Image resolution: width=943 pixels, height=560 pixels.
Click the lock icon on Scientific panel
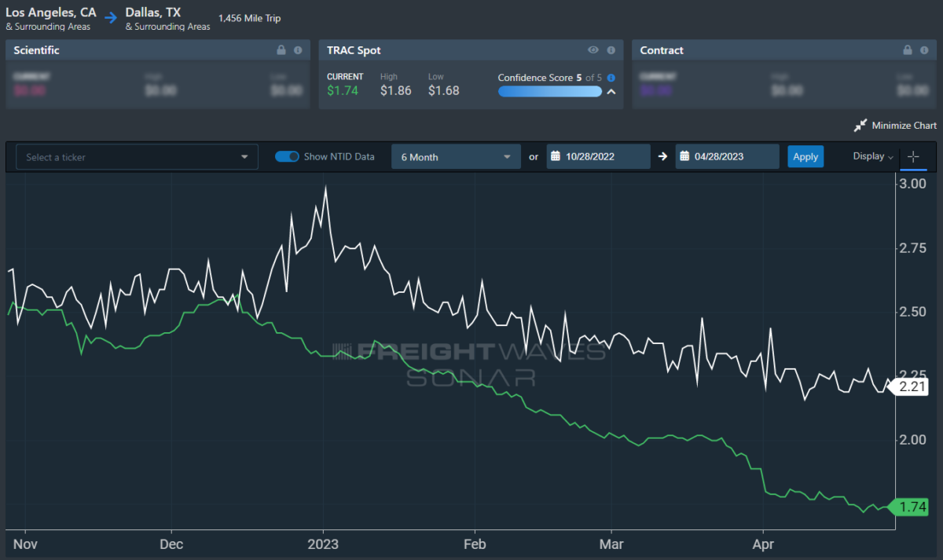[x=281, y=50]
